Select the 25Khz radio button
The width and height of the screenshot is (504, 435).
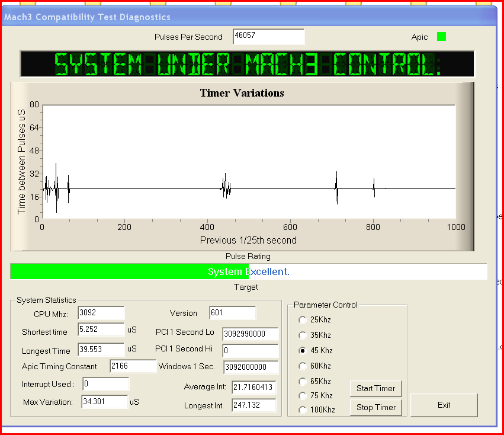click(302, 320)
